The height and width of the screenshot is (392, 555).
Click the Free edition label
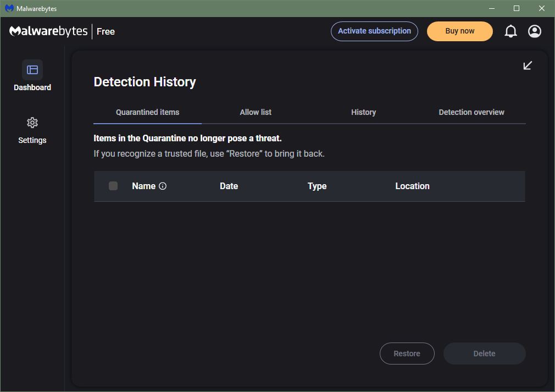pyautogui.click(x=106, y=31)
